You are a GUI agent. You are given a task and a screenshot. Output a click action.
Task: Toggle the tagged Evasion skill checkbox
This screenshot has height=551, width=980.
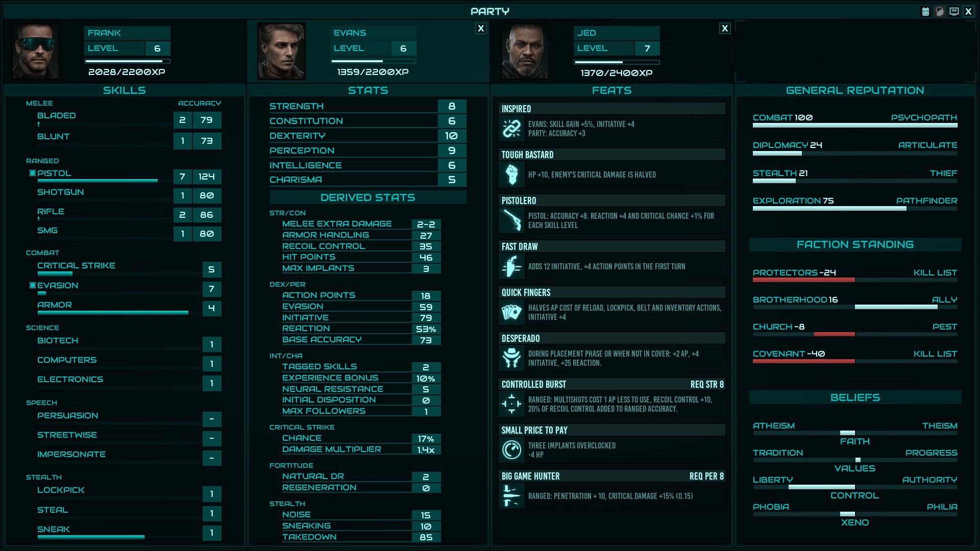coord(33,285)
